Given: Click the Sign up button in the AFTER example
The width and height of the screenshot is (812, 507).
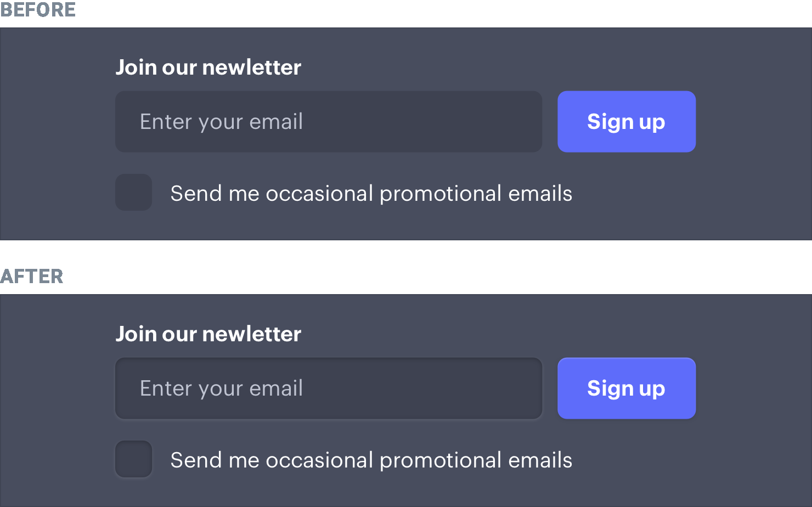Looking at the screenshot, I should [x=627, y=388].
